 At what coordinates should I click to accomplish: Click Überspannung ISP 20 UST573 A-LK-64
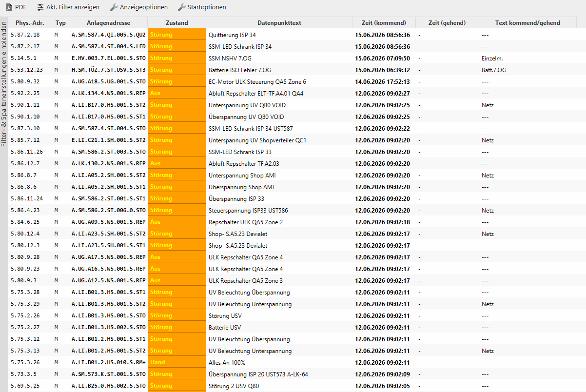coord(258,374)
